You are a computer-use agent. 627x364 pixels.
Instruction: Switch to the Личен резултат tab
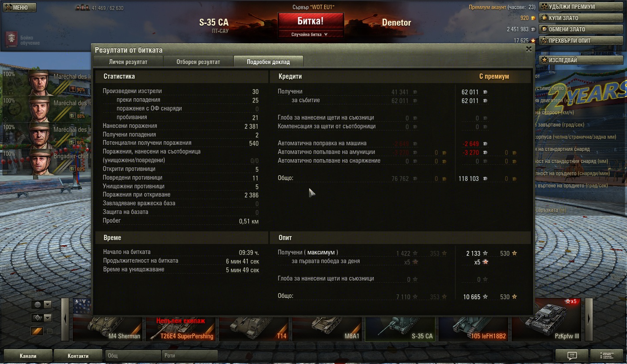pos(128,62)
